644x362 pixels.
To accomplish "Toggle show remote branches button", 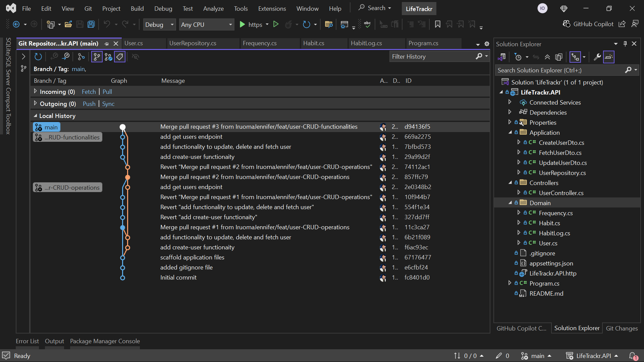I will pos(108,57).
